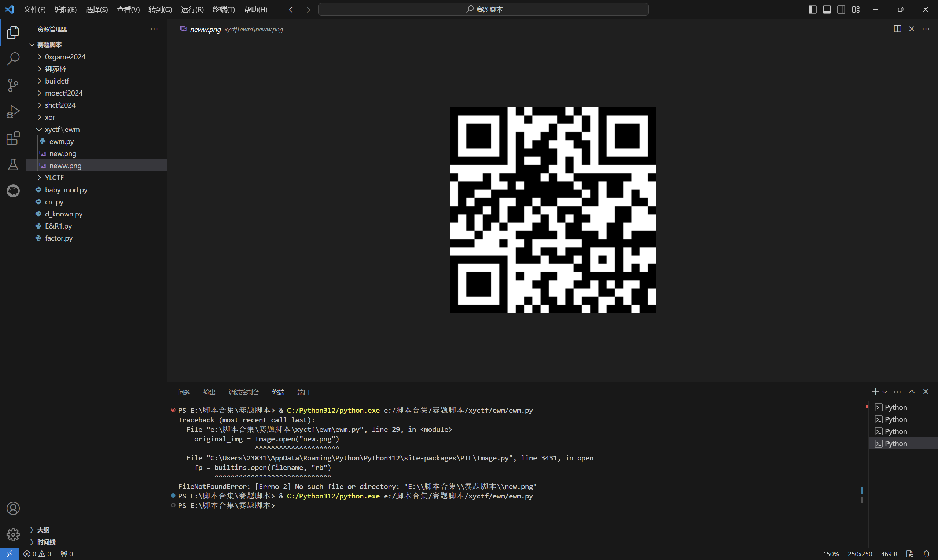The width and height of the screenshot is (938, 560).
Task: Toggle the primary side bar
Action: tap(813, 10)
